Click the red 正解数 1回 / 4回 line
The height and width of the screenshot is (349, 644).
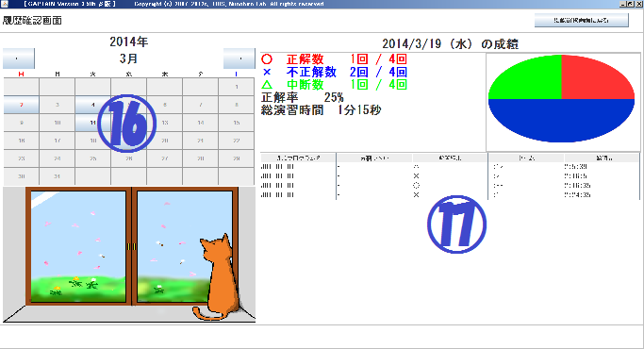pyautogui.click(x=334, y=59)
